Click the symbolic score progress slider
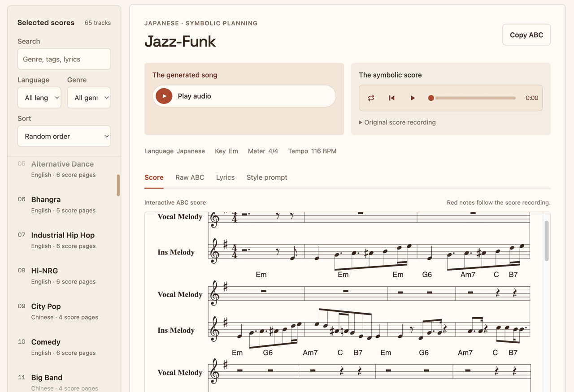Viewport: 574px width, 392px height. 473,98
